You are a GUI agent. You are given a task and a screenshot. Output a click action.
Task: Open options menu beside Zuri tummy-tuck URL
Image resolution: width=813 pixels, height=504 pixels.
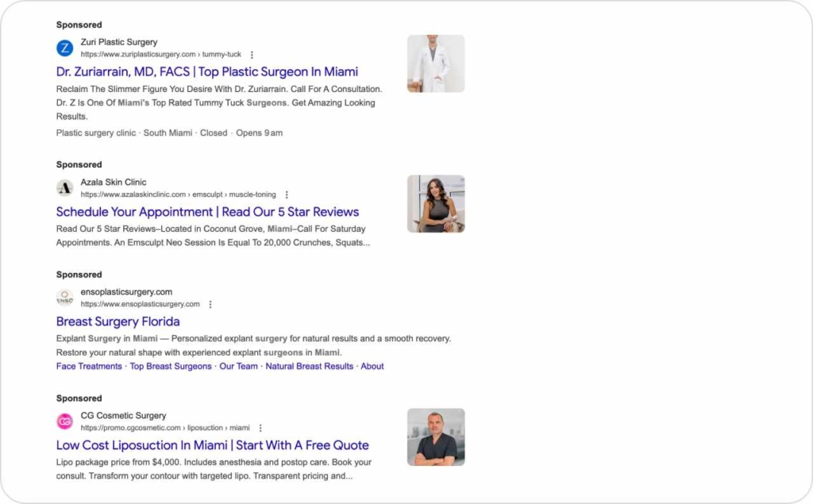[x=252, y=55]
